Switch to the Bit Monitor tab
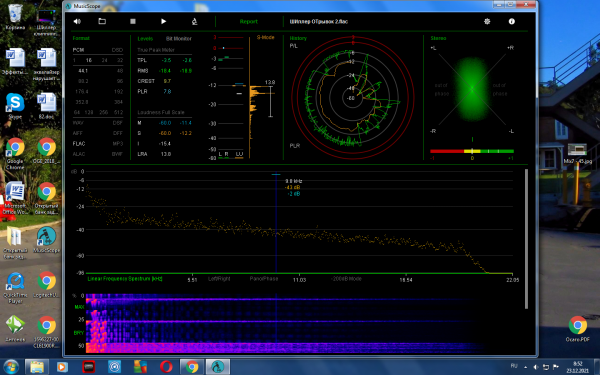Viewport: 600px width, 375px height. point(179,39)
